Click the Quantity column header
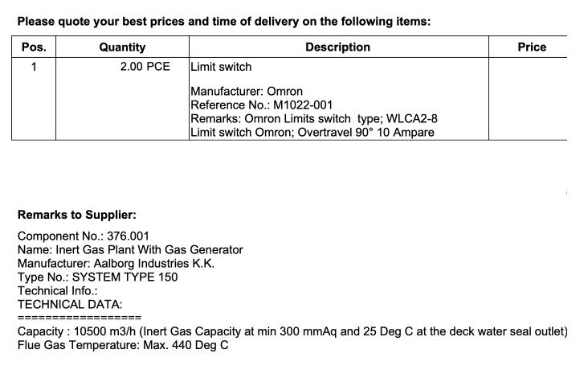The image size is (588, 378). (122, 47)
